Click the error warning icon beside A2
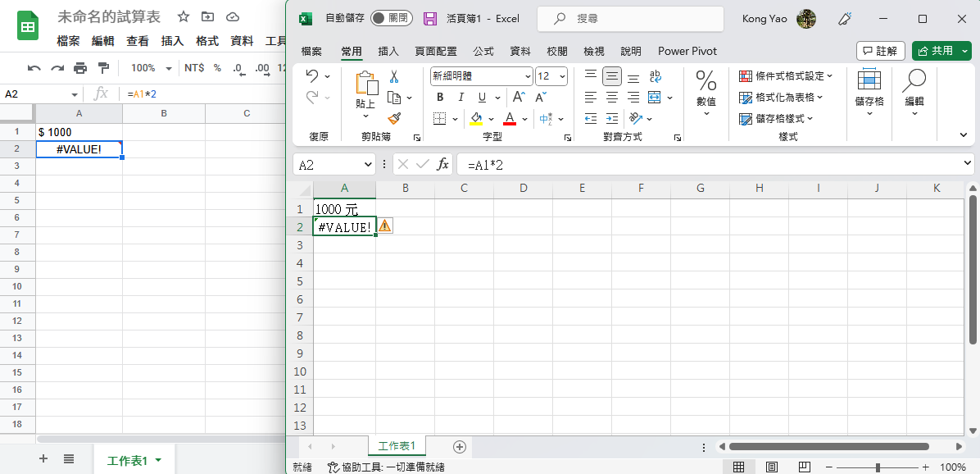980x474 pixels. 385,226
